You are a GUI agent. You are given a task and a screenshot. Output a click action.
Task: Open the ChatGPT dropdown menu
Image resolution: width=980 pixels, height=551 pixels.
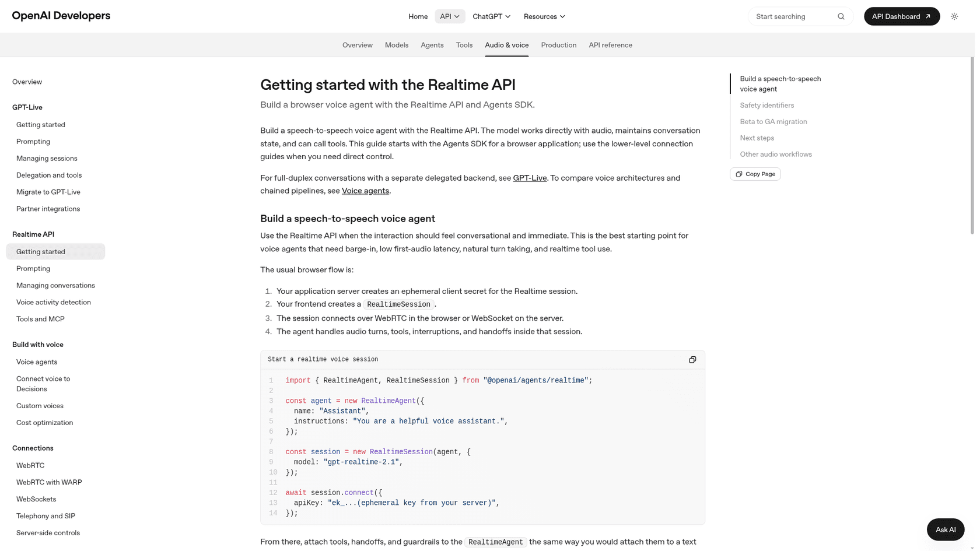[x=492, y=16]
